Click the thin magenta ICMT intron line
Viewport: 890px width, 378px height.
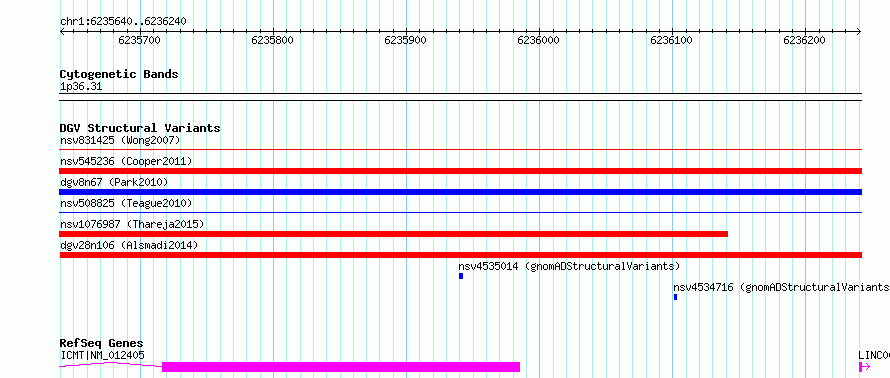point(111,364)
